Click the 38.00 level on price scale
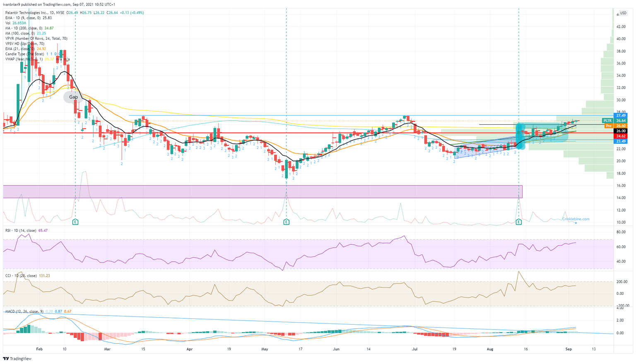This screenshot has height=364, width=636. tap(621, 51)
